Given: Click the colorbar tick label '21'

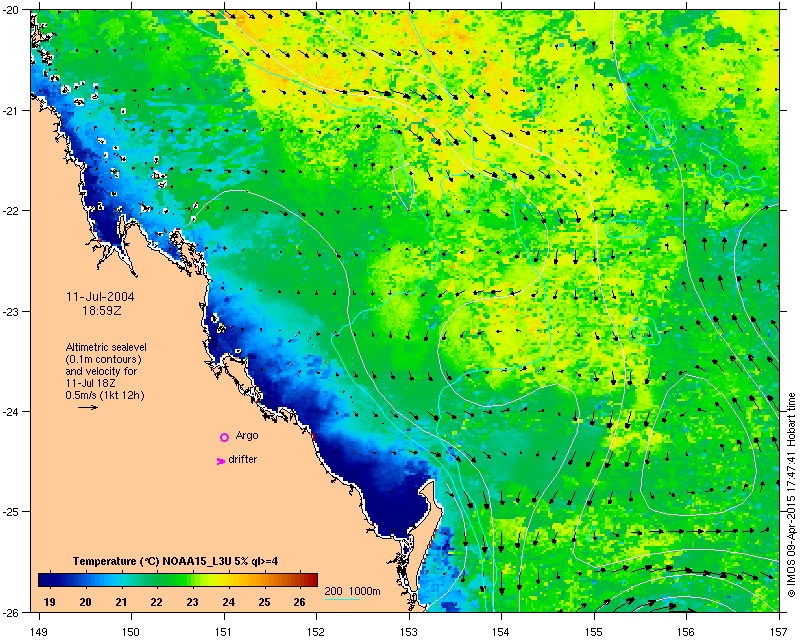Looking at the screenshot, I should click(x=120, y=602).
